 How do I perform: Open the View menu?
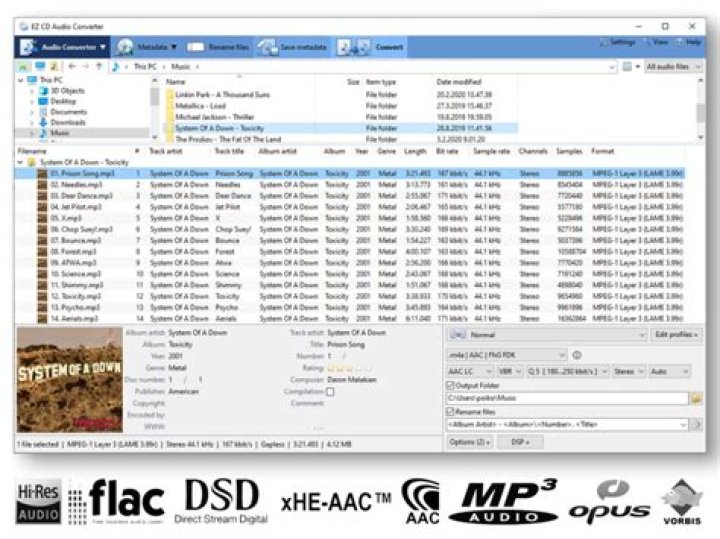(x=657, y=42)
